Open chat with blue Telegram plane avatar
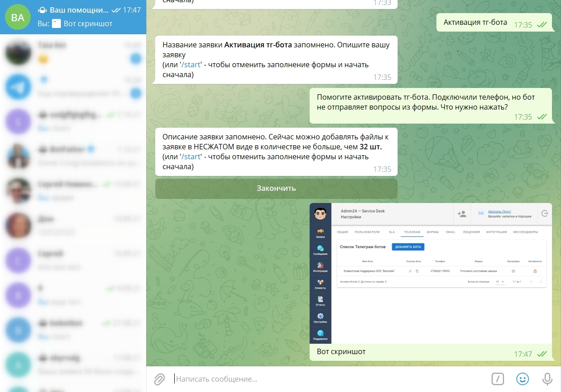 coord(73,87)
